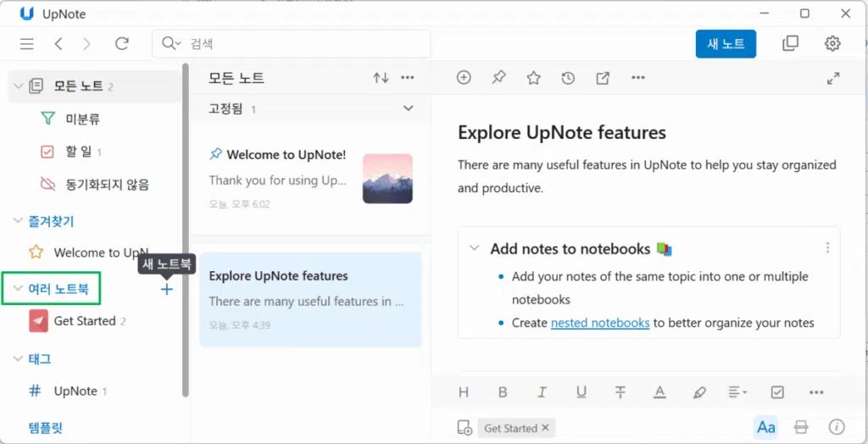Open the 템플릿 section
The image size is (868, 444).
[46, 427]
